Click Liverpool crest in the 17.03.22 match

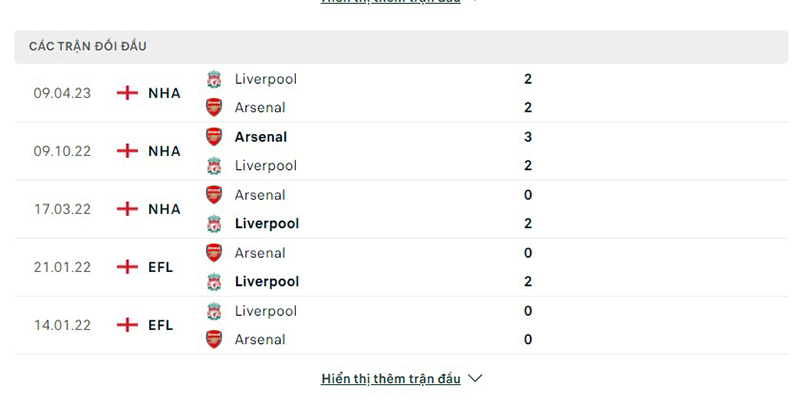click(x=214, y=224)
